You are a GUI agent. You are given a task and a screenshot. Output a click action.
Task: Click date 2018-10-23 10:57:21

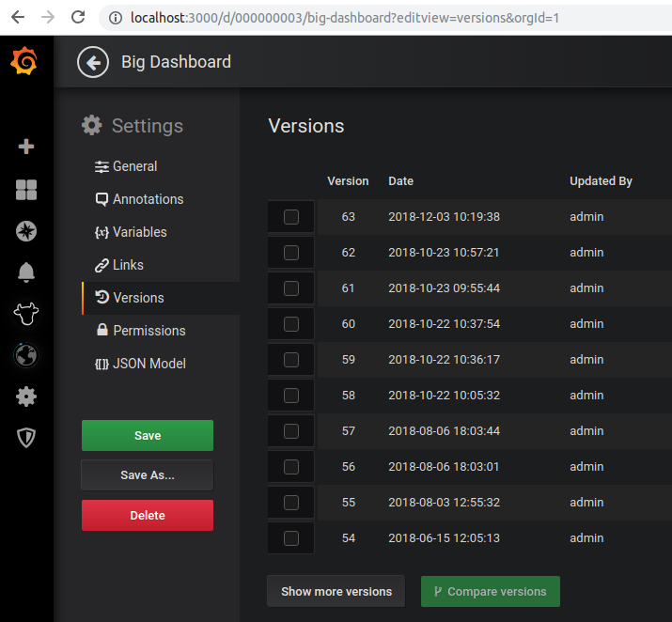pos(444,253)
